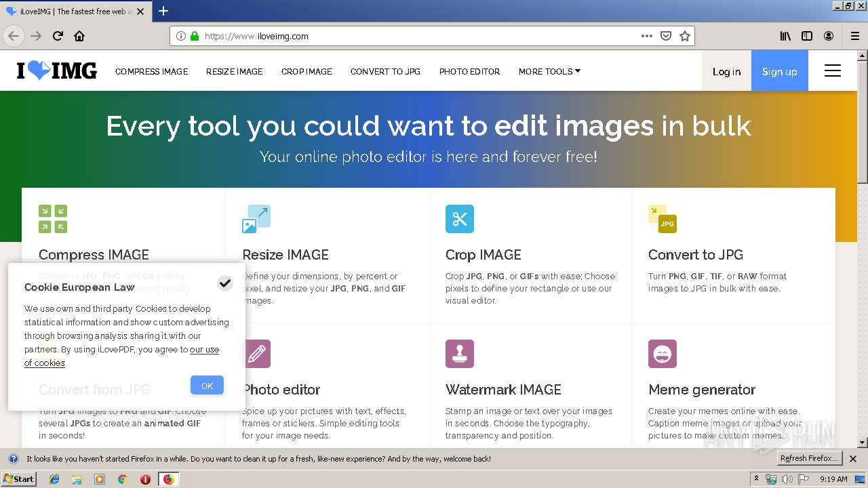Image resolution: width=868 pixels, height=488 pixels.
Task: Open the Firefox library icon
Action: (x=785, y=36)
